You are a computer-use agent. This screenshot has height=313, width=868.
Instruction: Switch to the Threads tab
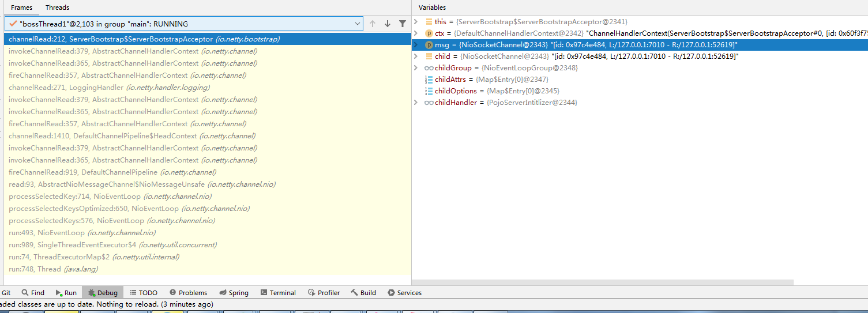[57, 7]
